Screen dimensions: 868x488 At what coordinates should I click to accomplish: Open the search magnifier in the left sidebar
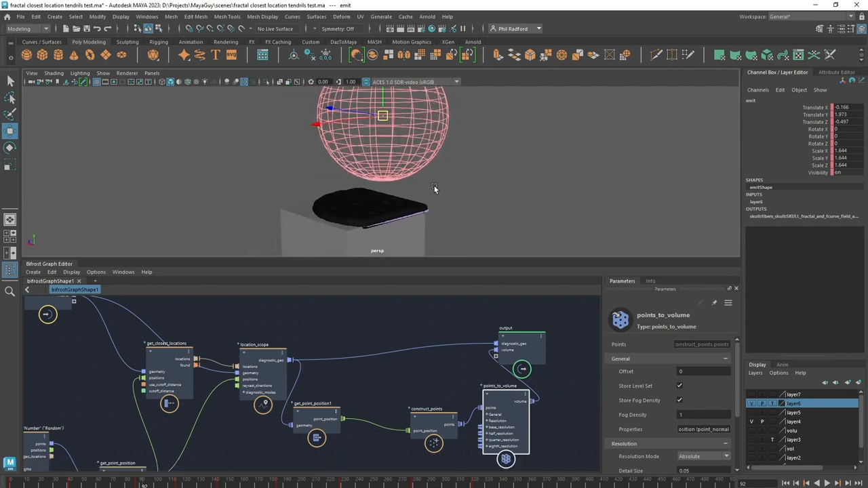click(9, 291)
